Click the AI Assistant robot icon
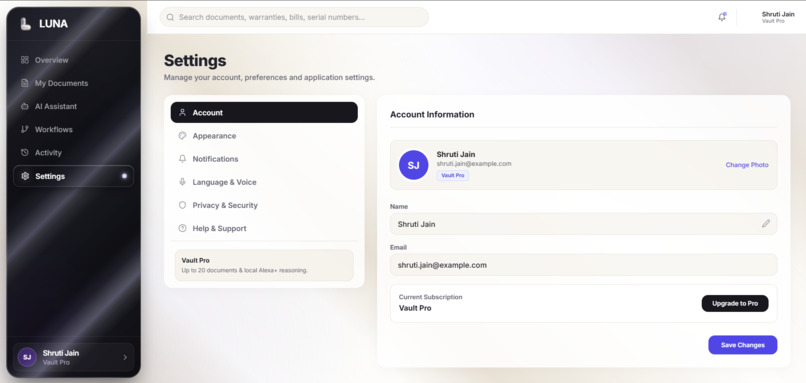 tap(25, 106)
